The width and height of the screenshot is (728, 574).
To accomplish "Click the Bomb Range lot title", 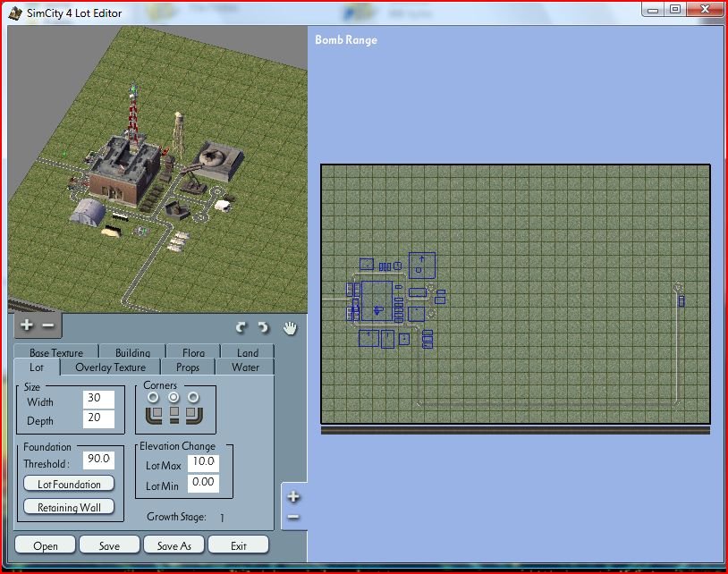I will coord(346,40).
